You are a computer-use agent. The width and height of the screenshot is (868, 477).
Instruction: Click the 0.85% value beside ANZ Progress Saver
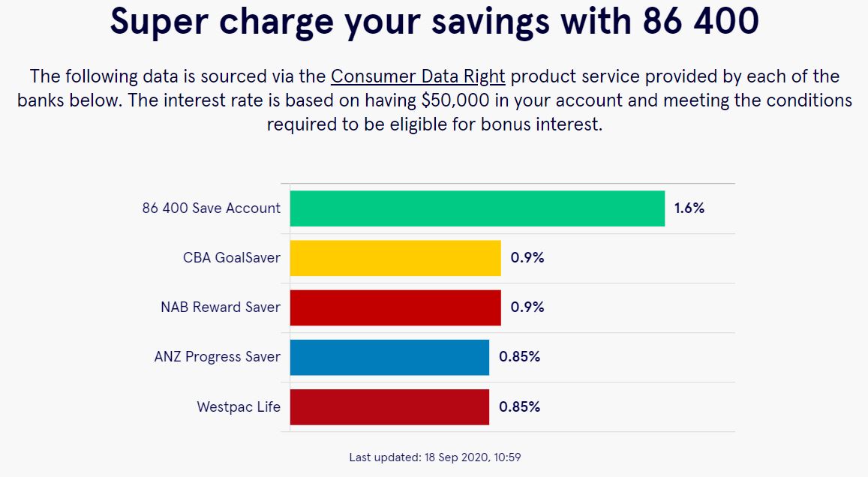(x=519, y=357)
